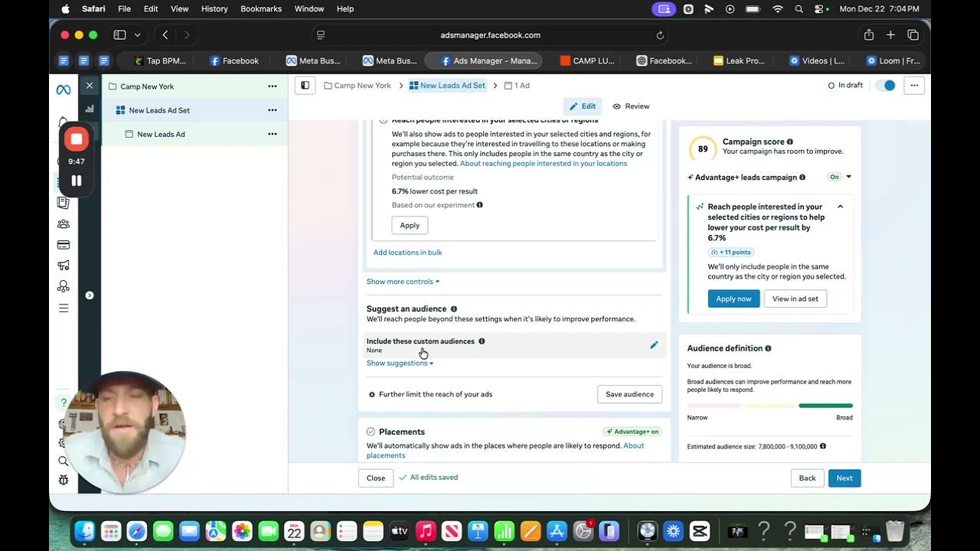Open the Billing credit card icon
Viewport: 980px width, 551px height.
(64, 245)
